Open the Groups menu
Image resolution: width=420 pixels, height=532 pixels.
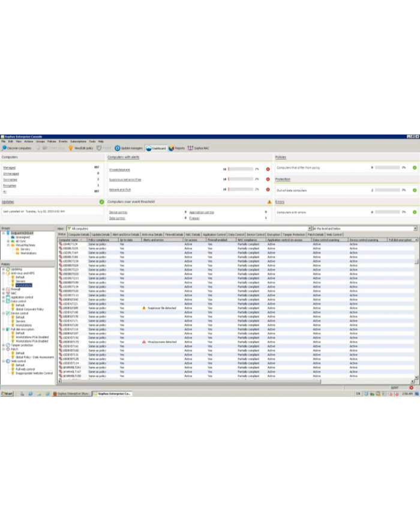click(40, 142)
